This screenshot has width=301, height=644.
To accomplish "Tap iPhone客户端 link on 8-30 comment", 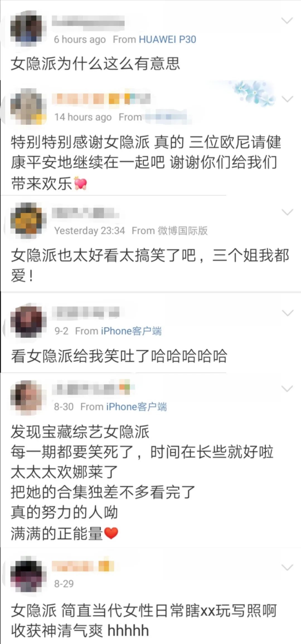I will (x=136, y=407).
